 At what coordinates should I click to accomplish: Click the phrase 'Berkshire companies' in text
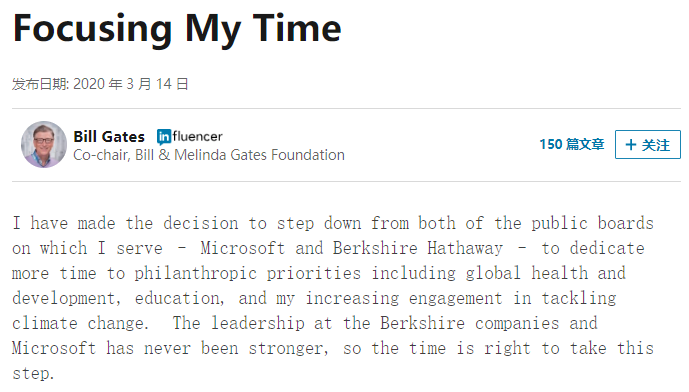click(470, 323)
